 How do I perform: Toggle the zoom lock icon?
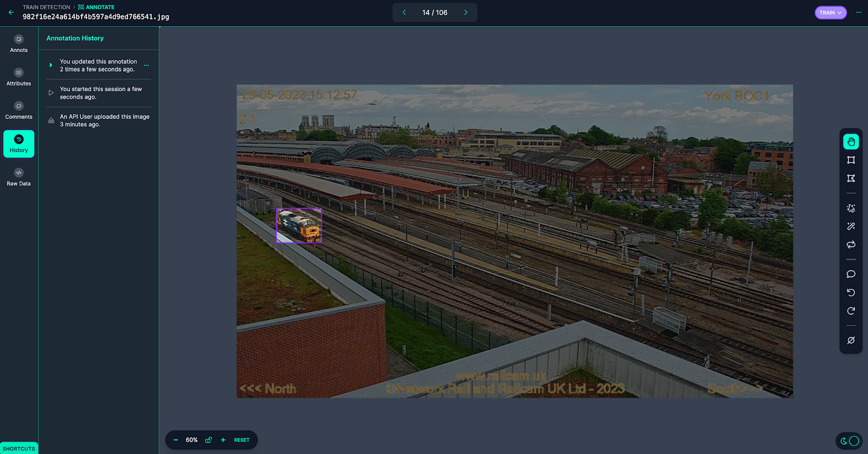[208, 440]
